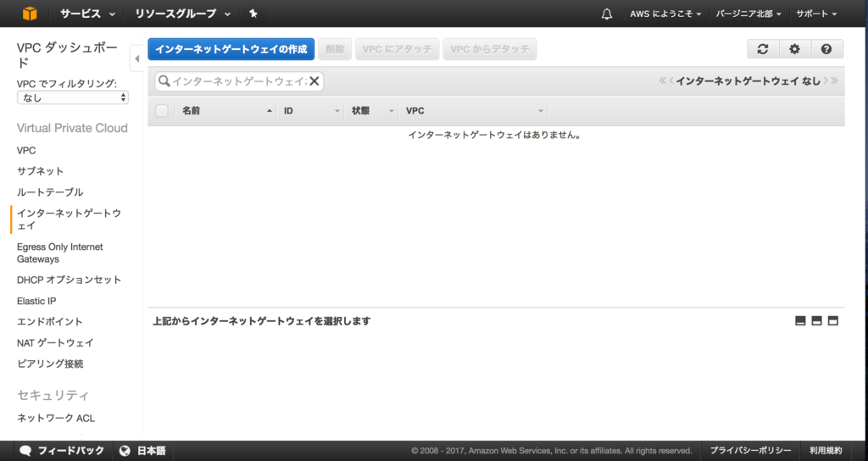Sort by the VPC column header
The image size is (868, 461).
[x=475, y=111]
